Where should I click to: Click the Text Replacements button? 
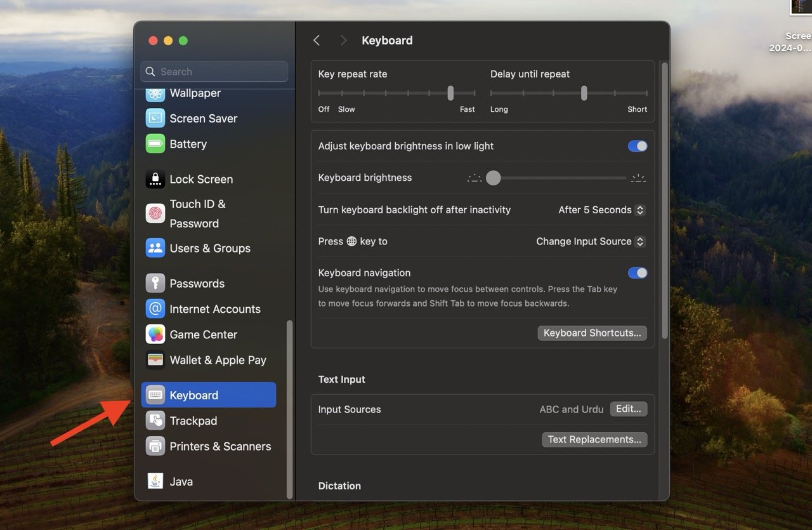pyautogui.click(x=594, y=439)
